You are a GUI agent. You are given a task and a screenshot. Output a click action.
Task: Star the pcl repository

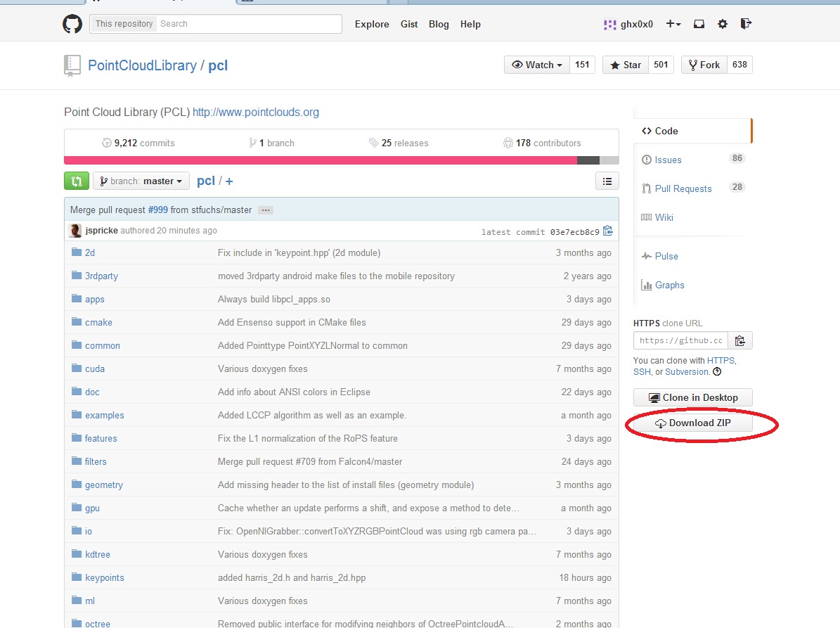tap(625, 65)
